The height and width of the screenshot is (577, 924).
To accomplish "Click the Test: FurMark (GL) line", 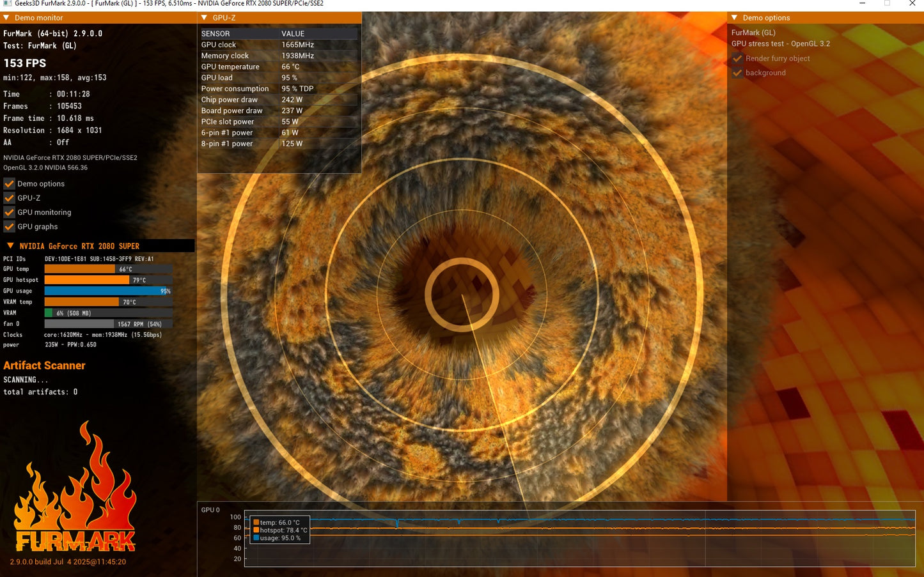I will 40,46.
